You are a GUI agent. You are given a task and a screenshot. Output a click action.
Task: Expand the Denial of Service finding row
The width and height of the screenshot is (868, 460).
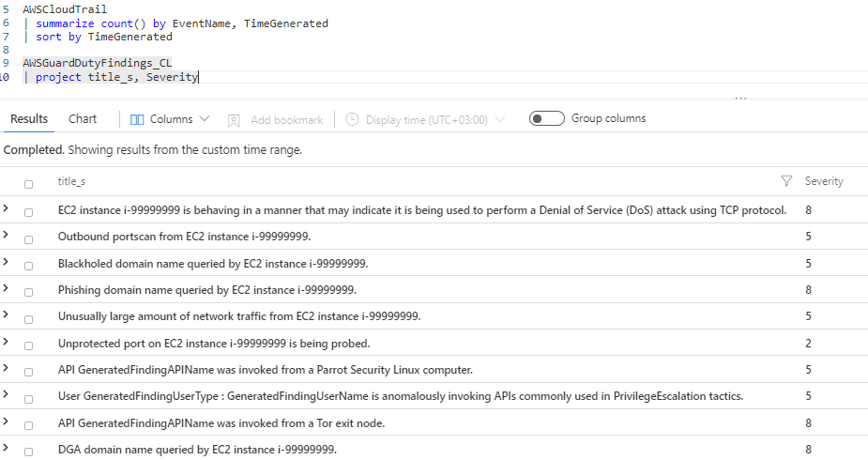coord(7,208)
